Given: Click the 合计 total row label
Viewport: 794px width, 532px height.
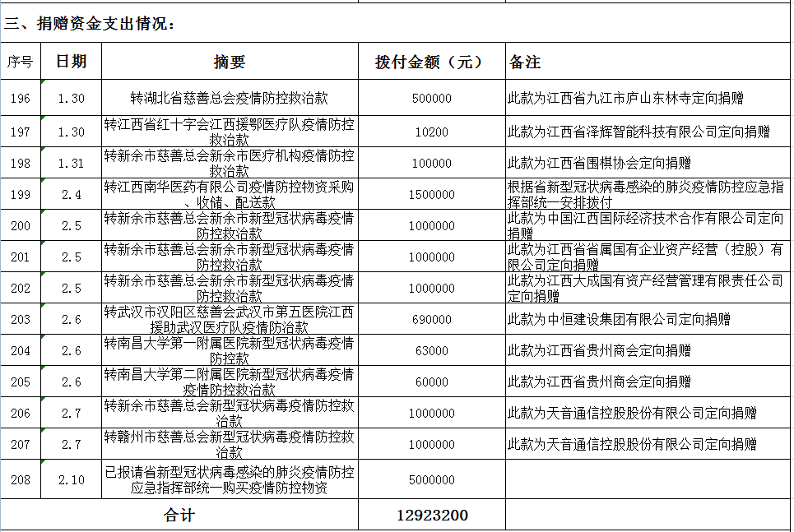Looking at the screenshot, I should [x=179, y=516].
